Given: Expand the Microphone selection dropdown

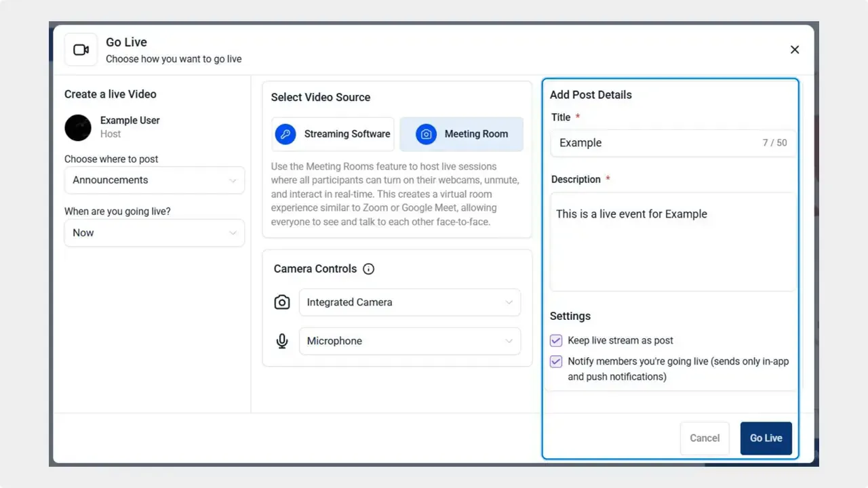Looking at the screenshot, I should coord(410,341).
